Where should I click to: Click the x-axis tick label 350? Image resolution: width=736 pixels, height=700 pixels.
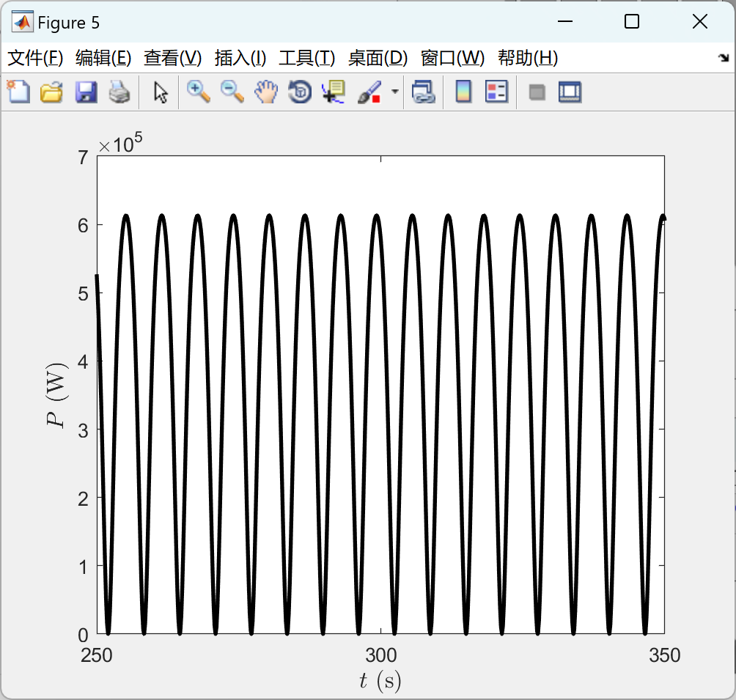665,655
